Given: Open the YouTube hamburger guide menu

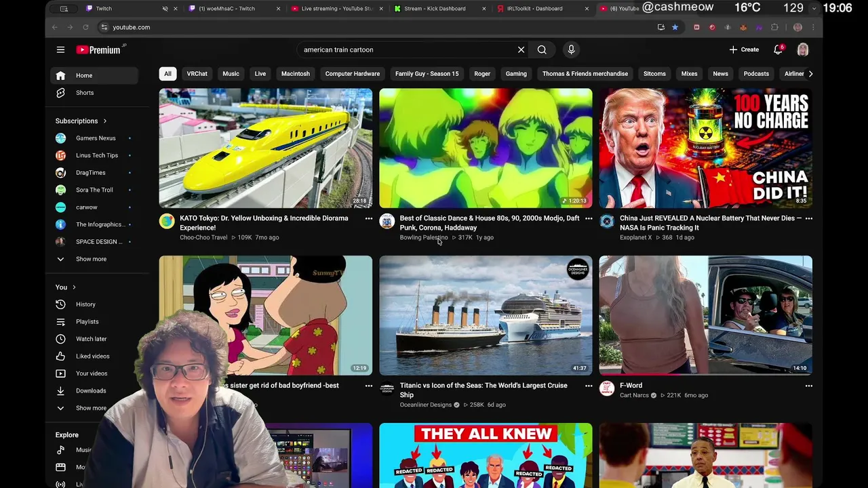Looking at the screenshot, I should 60,49.
